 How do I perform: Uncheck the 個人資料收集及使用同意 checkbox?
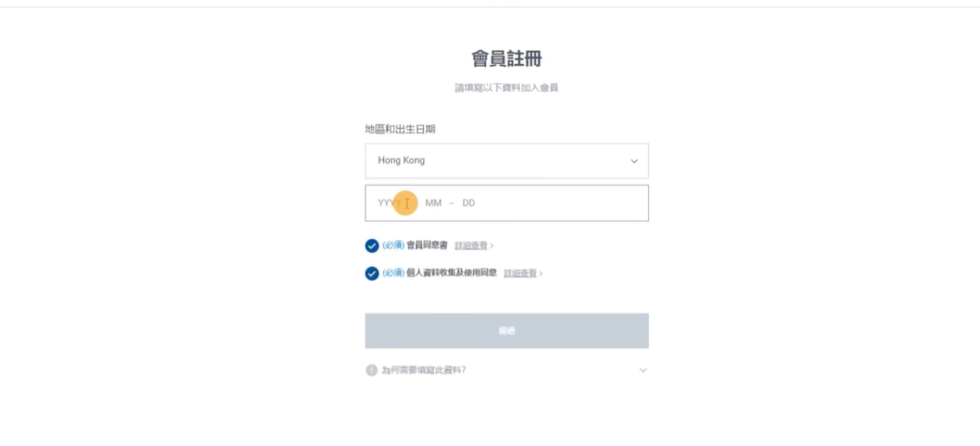click(372, 273)
